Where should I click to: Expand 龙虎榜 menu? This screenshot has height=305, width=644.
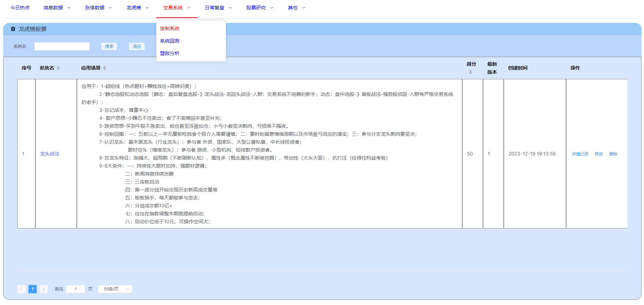click(137, 8)
